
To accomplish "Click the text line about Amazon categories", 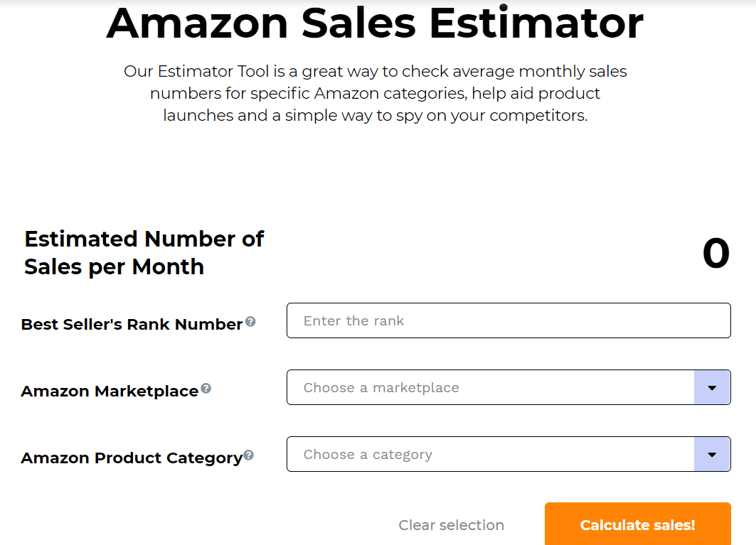I will click(x=375, y=93).
